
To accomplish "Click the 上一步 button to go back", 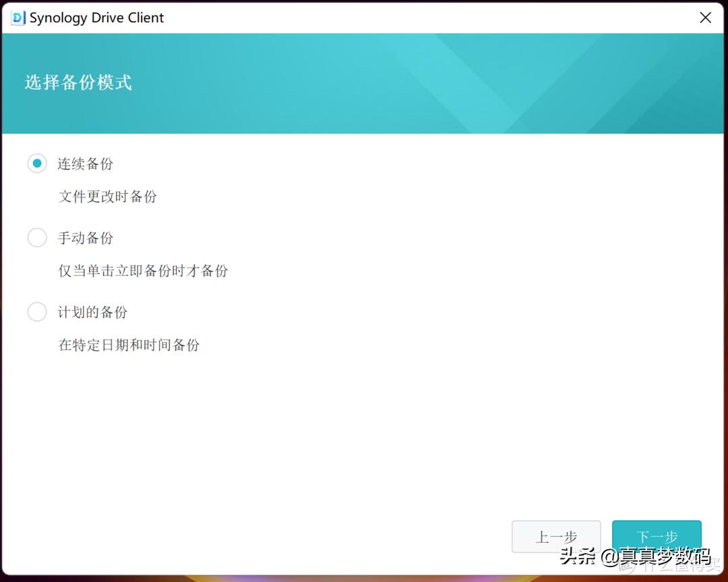I will point(557,537).
